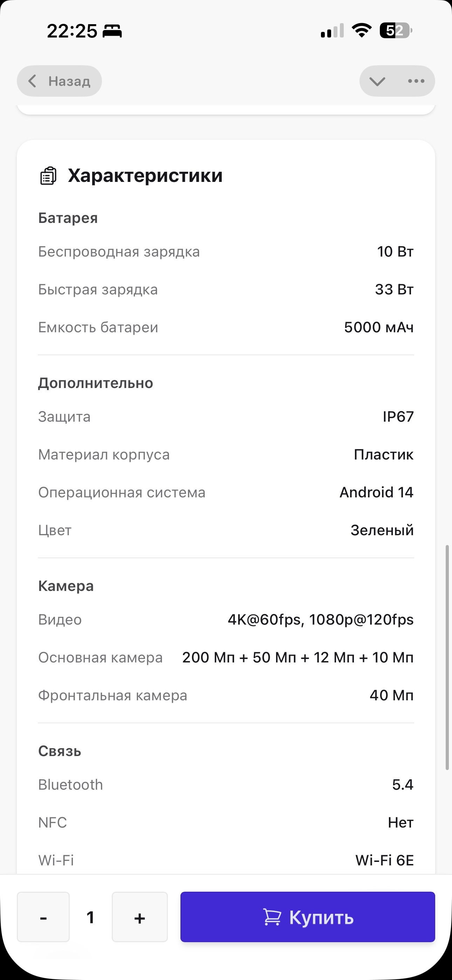Tap the Дополнительно section heading
The height and width of the screenshot is (980, 452).
tap(96, 383)
